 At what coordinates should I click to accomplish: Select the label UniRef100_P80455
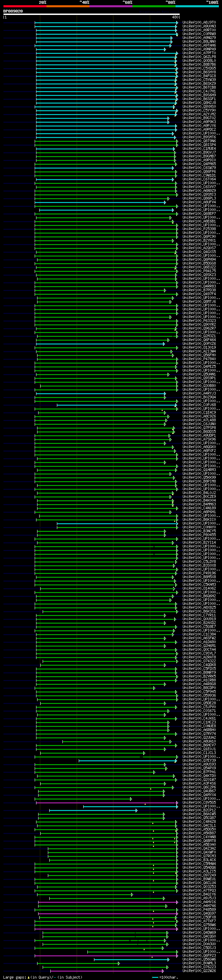[199, 535]
